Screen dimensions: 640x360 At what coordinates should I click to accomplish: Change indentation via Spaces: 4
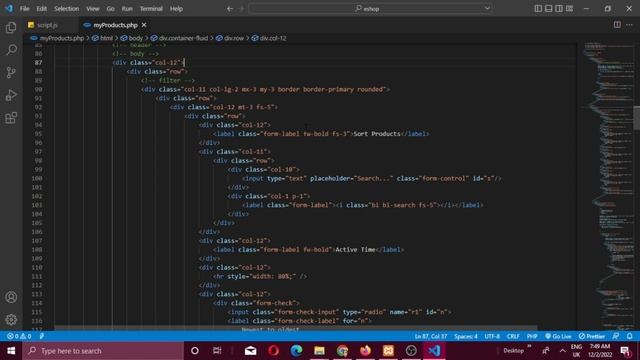pyautogui.click(x=466, y=336)
